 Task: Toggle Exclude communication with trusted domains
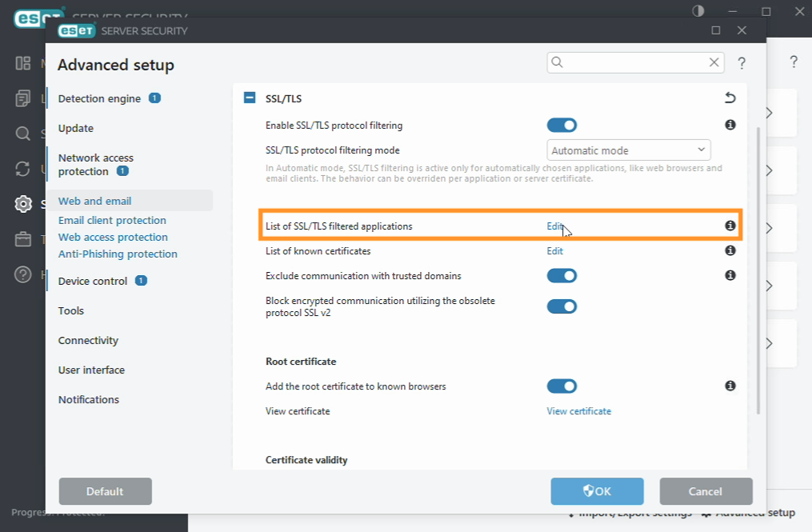(562, 275)
